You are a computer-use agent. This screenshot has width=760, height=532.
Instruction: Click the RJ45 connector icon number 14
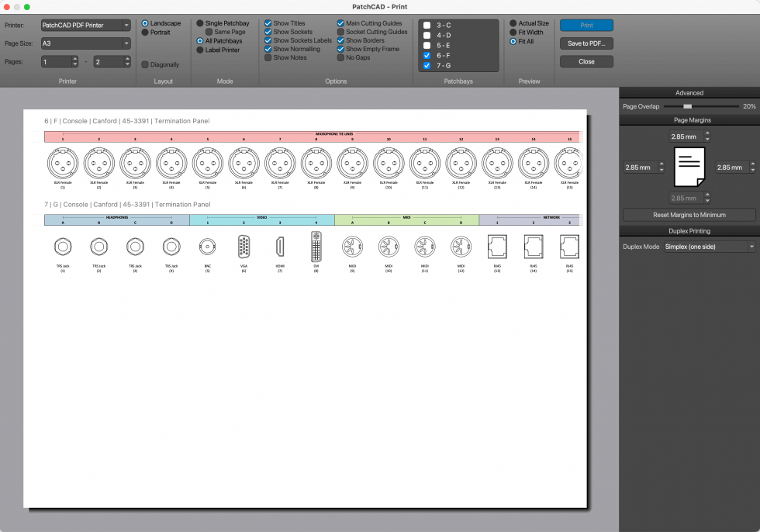[x=534, y=247]
